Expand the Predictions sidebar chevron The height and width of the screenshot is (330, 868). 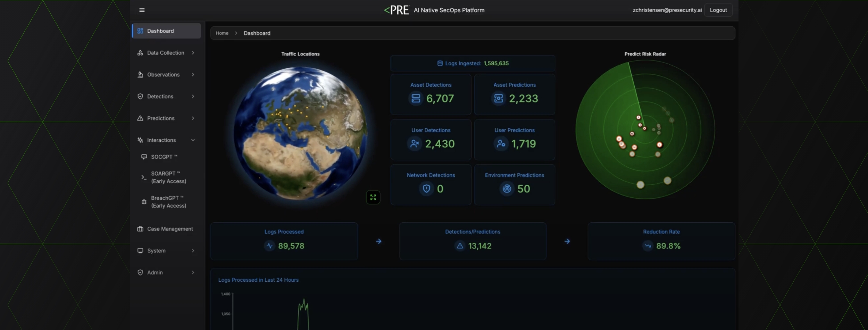[x=193, y=118]
